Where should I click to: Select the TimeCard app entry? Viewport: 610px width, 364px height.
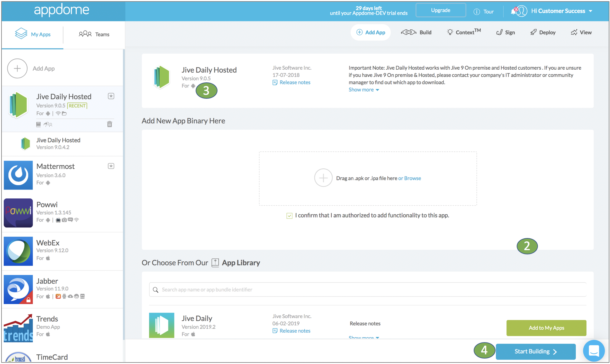point(62,356)
